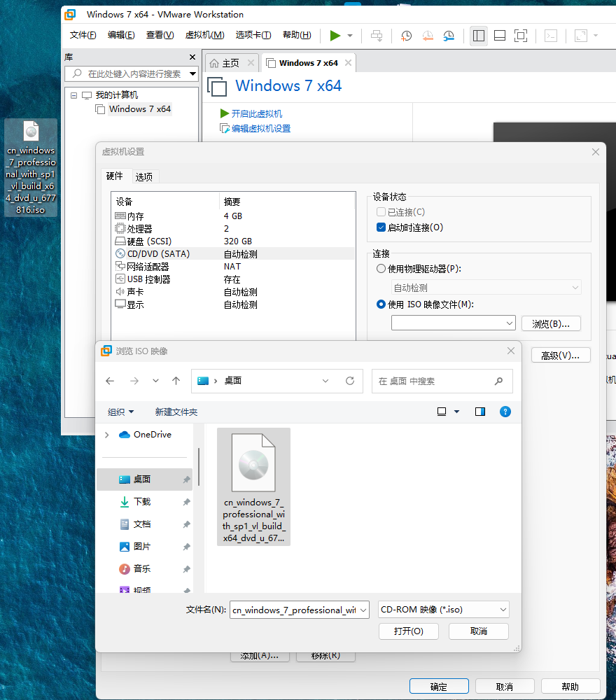Screen dimensions: 616x700
Task: Select 使用 ISO 映像文件(M) radio button
Action: (x=381, y=304)
